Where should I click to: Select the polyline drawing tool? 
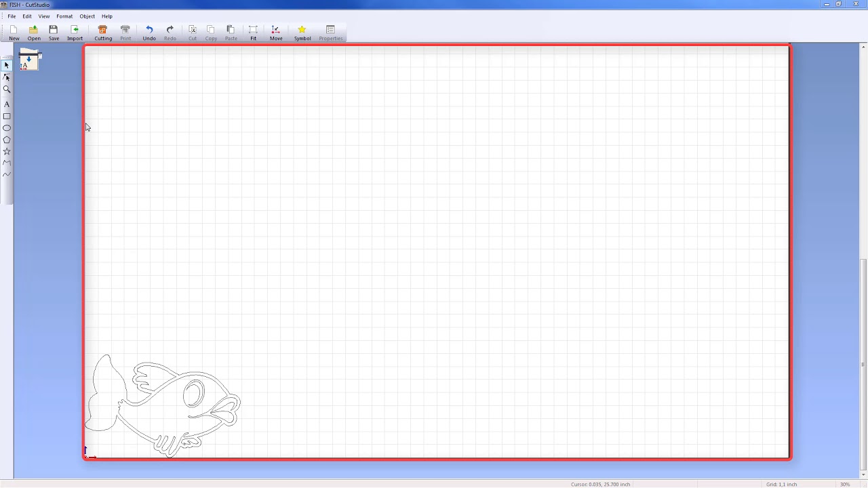click(x=7, y=163)
